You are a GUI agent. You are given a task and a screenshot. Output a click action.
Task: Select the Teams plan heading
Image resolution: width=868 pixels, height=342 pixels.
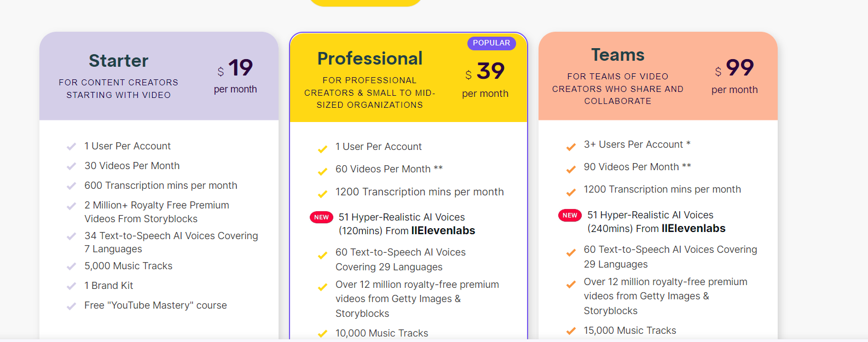coord(618,55)
